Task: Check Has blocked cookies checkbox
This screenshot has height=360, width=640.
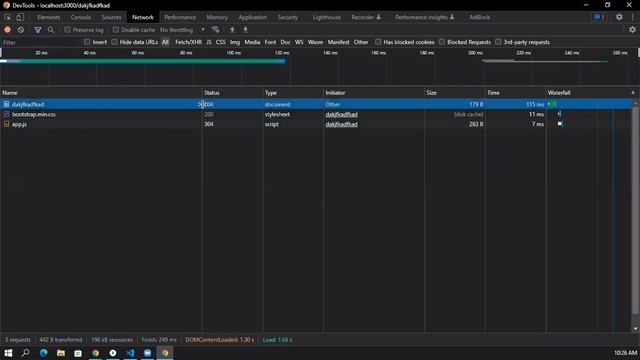Action: 378,42
